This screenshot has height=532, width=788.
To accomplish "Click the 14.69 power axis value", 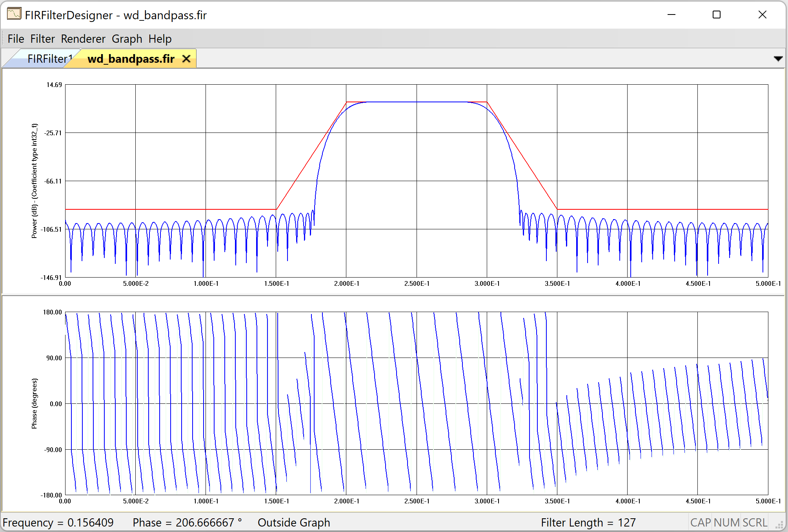I will click(54, 85).
